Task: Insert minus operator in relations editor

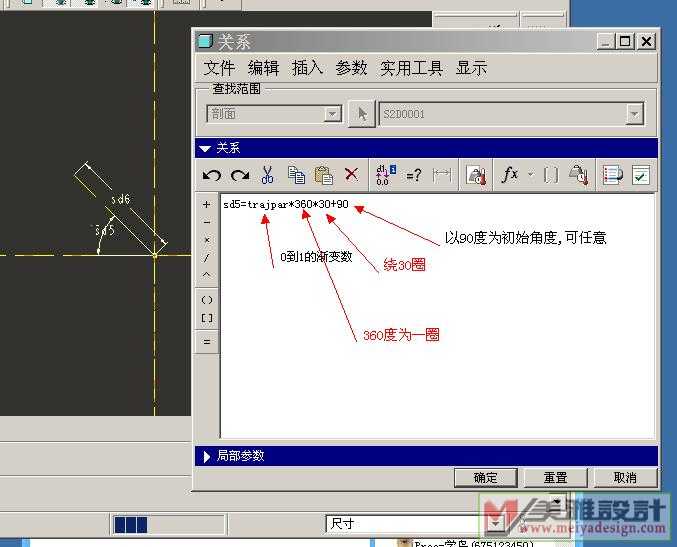Action: tap(206, 222)
